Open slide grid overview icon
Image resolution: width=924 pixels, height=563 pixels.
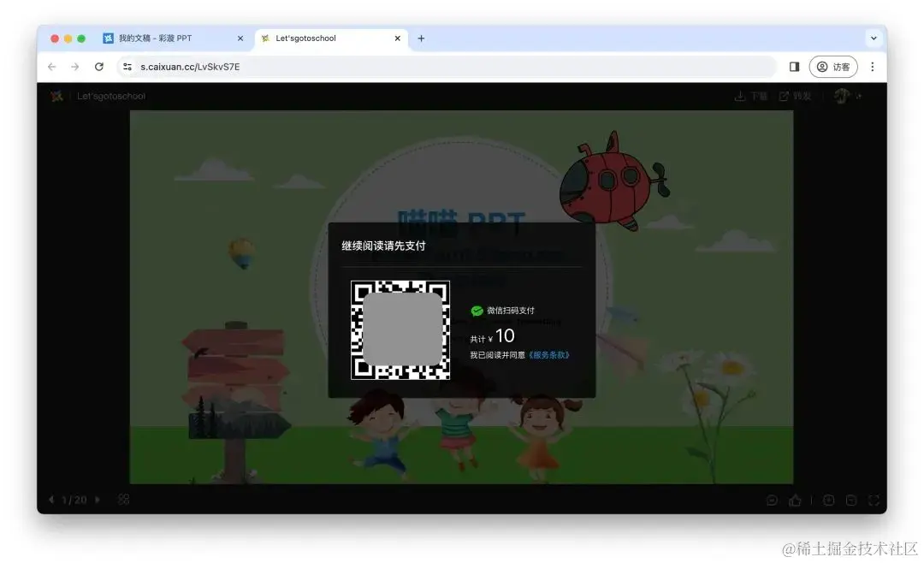click(x=124, y=500)
